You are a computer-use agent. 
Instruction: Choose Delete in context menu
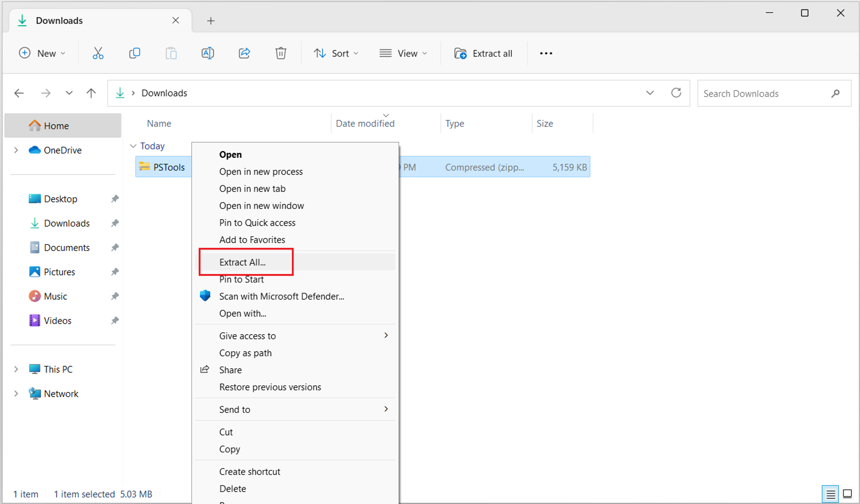pyautogui.click(x=296, y=489)
